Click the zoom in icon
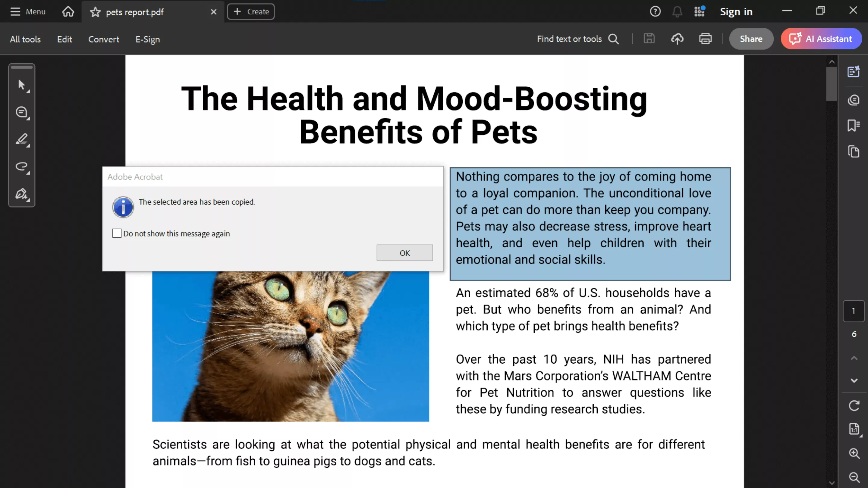The height and width of the screenshot is (488, 868). coord(854,453)
